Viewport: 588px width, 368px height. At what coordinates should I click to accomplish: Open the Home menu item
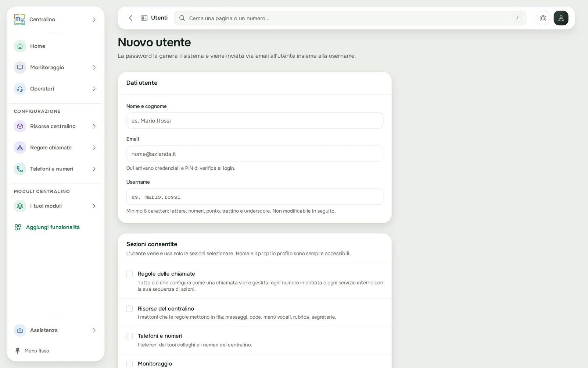(55, 46)
